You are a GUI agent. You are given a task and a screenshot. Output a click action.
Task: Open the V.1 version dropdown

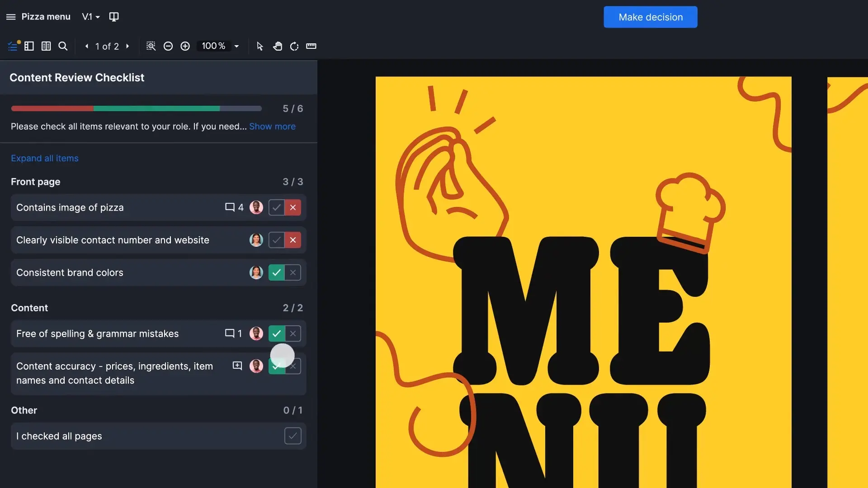(90, 17)
